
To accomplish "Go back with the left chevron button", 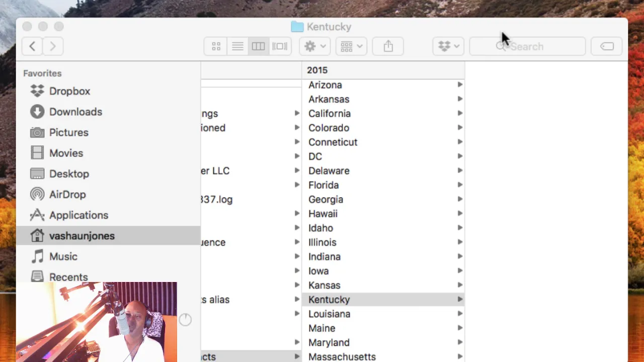I will click(32, 46).
